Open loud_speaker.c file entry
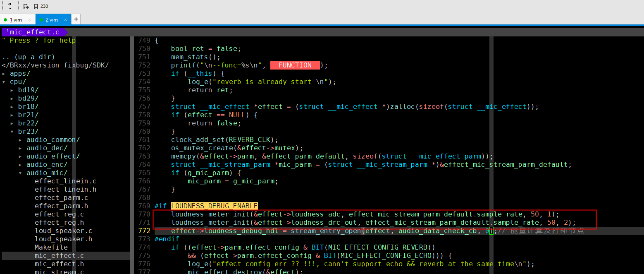 tap(63, 231)
